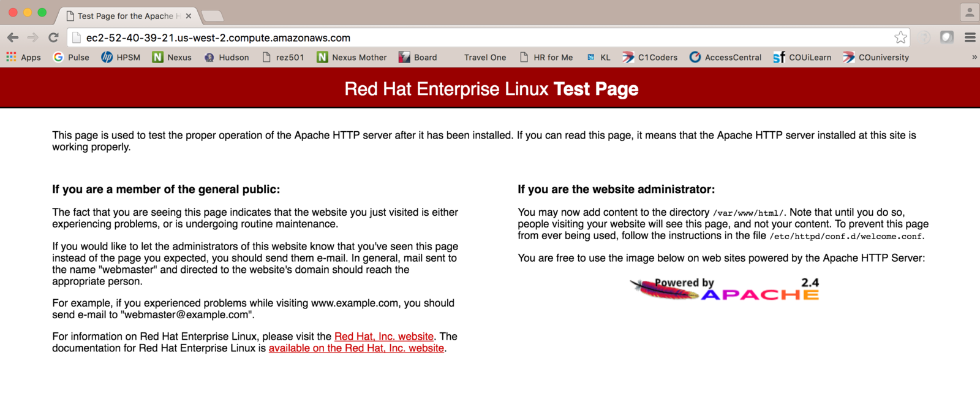
Task: Show the hidden bookmarks overflow chevron
Action: point(974,57)
